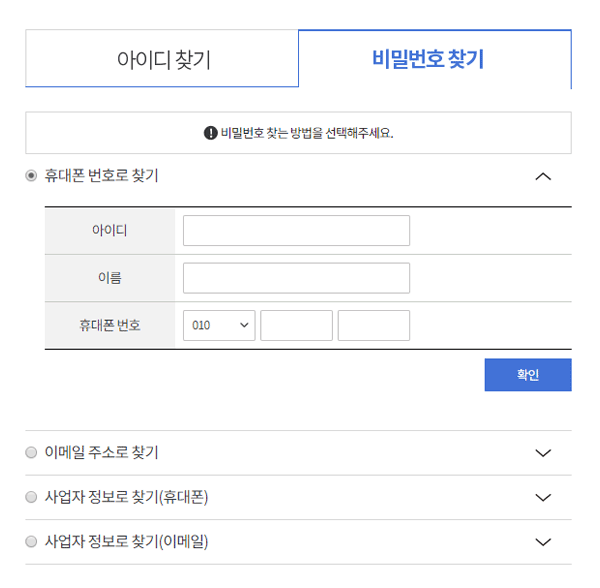
Task: Open the 010 phone prefix dropdown
Action: [x=219, y=326]
